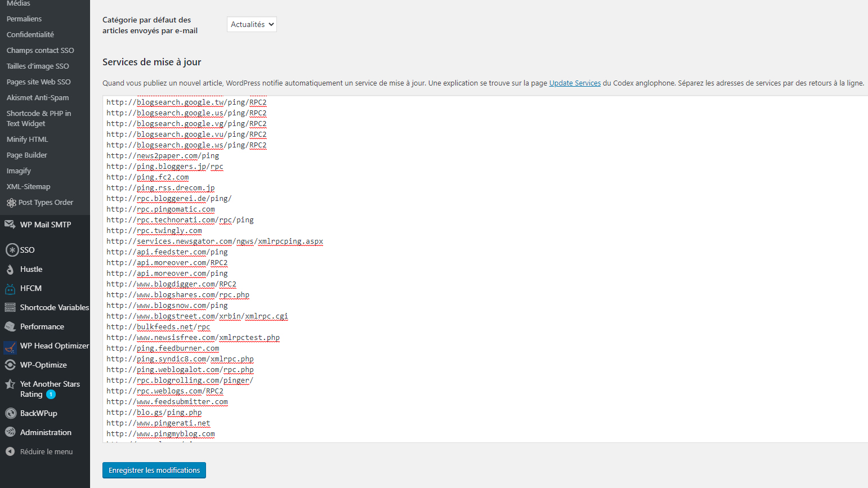The image size is (868, 488).
Task: Open Akismet Anti-Spam settings
Action: click(38, 97)
